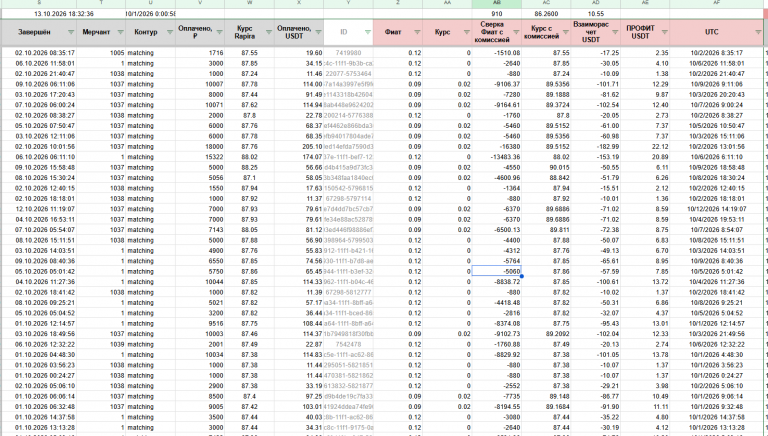Viewport: 768px width, 436px height.
Task: Select the top-row cell showing 10.55
Action: tap(596, 14)
